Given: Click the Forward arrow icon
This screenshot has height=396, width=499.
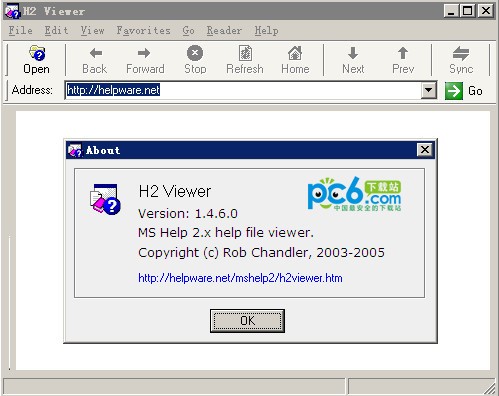Looking at the screenshot, I should 144,53.
